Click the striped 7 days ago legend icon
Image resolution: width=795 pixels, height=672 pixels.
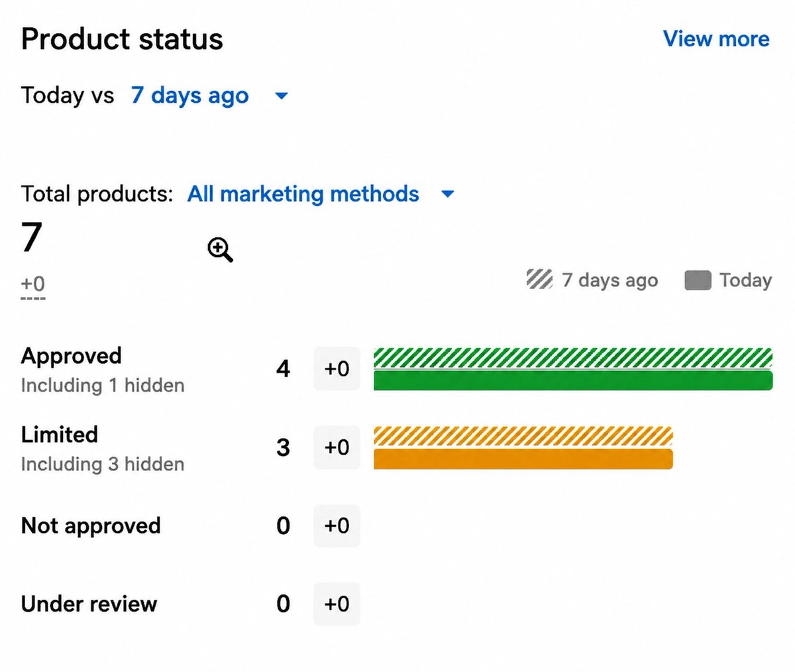click(x=539, y=280)
